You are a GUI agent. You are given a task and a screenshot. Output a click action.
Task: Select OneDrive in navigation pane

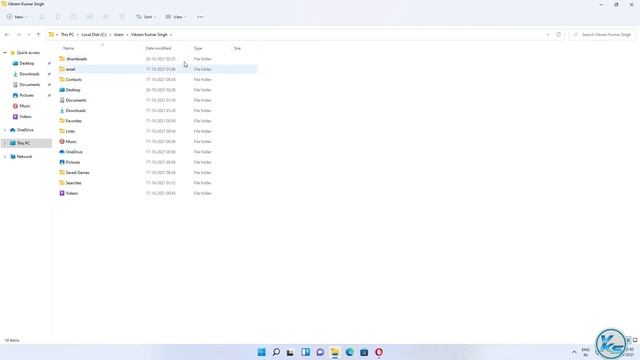coord(25,130)
